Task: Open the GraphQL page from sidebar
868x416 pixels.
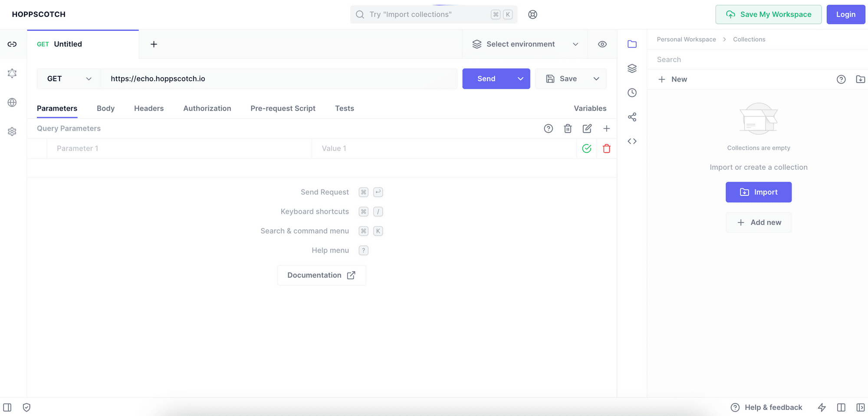Action: tap(12, 73)
